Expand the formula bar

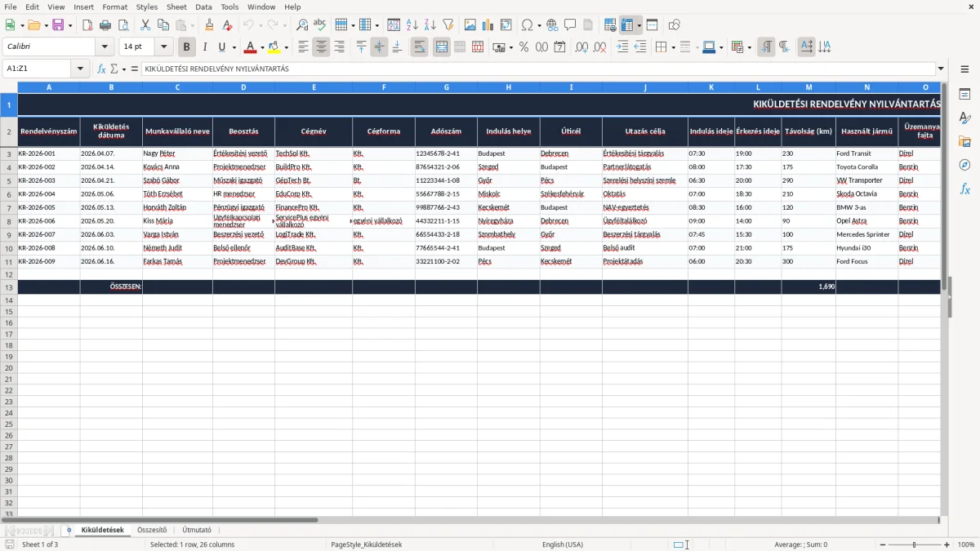(x=942, y=69)
